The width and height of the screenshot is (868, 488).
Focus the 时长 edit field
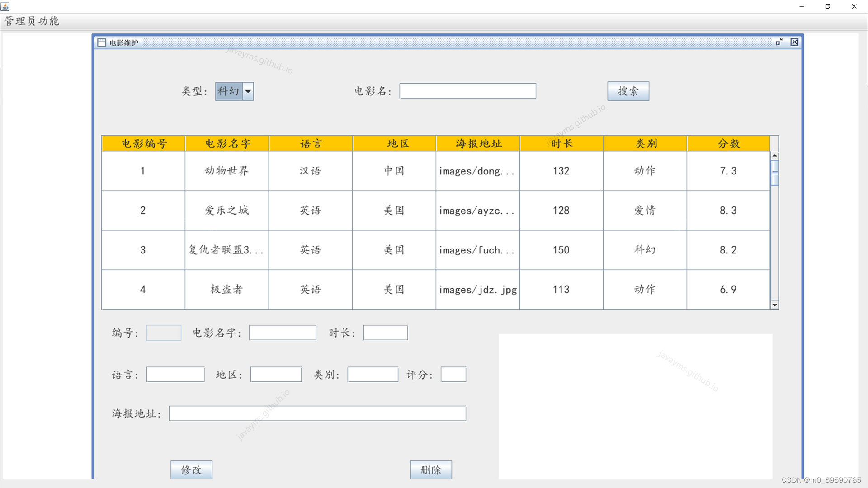[386, 333]
